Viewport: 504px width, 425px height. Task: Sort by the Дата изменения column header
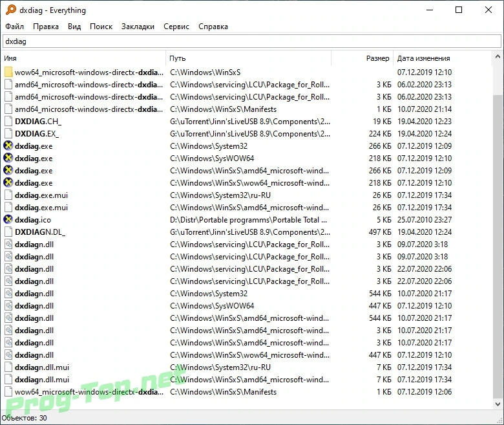pos(442,58)
